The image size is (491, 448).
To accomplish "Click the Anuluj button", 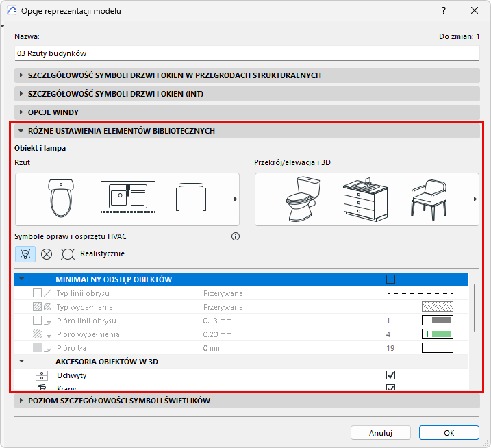I will [381, 433].
